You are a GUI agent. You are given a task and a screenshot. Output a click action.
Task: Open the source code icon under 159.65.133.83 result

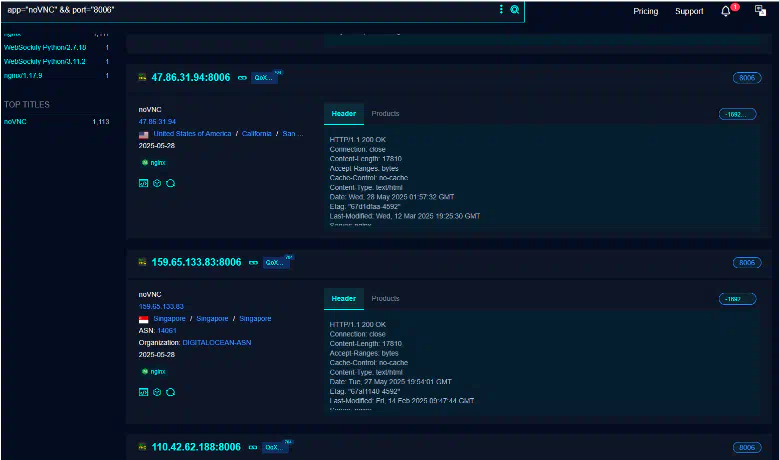pyautogui.click(x=144, y=392)
